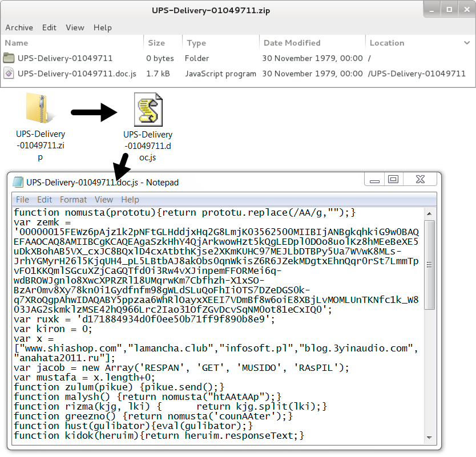Screen dimensions: 476x457
Task: Click Notepad scrollbar down arrow
Action: click(429, 437)
